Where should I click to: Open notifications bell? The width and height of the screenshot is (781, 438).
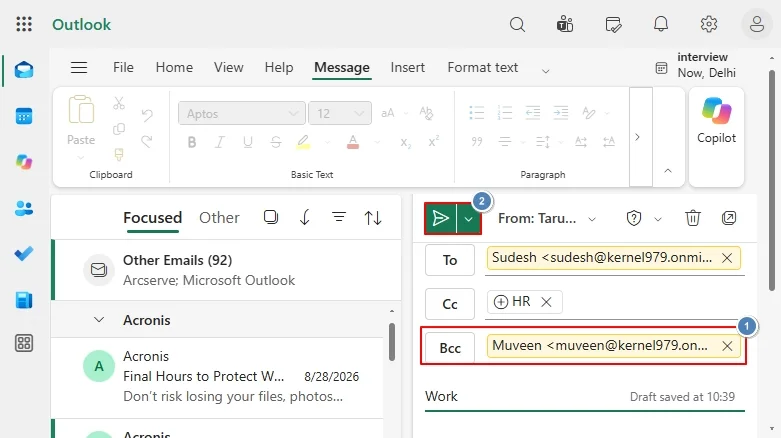coord(661,24)
